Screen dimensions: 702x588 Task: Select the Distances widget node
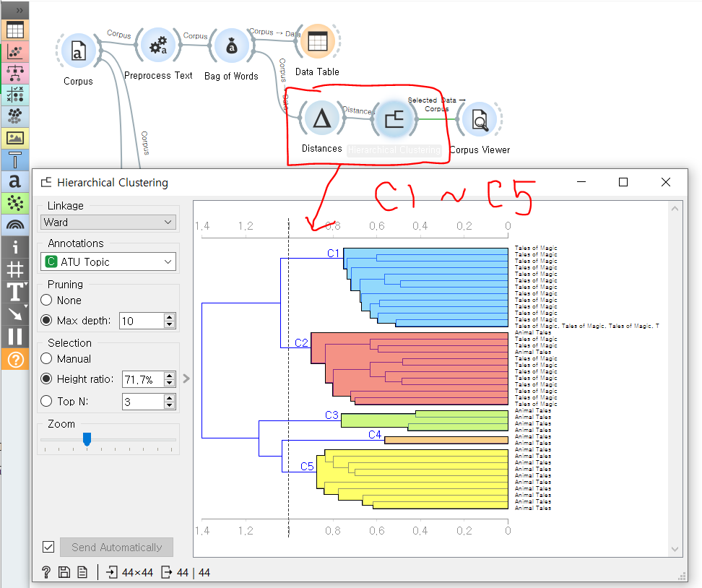[322, 118]
